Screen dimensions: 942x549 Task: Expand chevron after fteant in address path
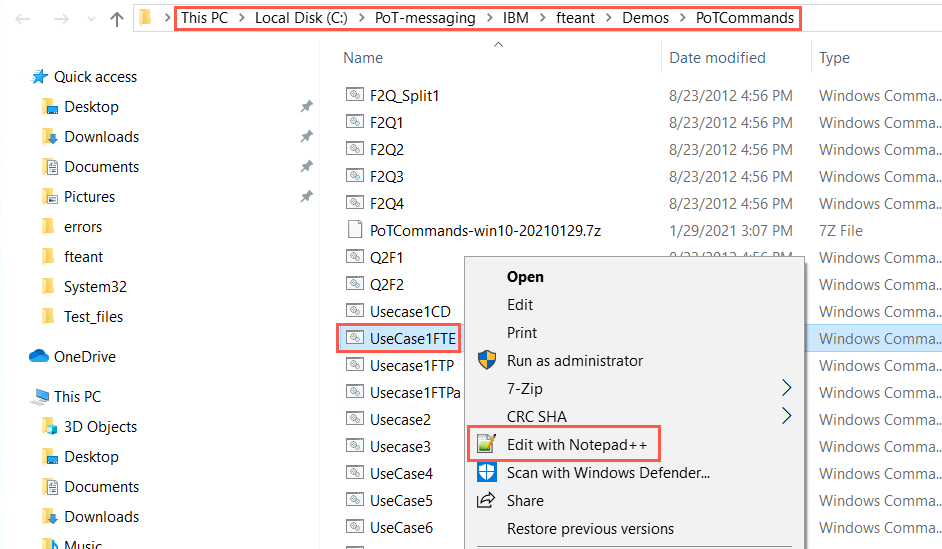pos(609,18)
